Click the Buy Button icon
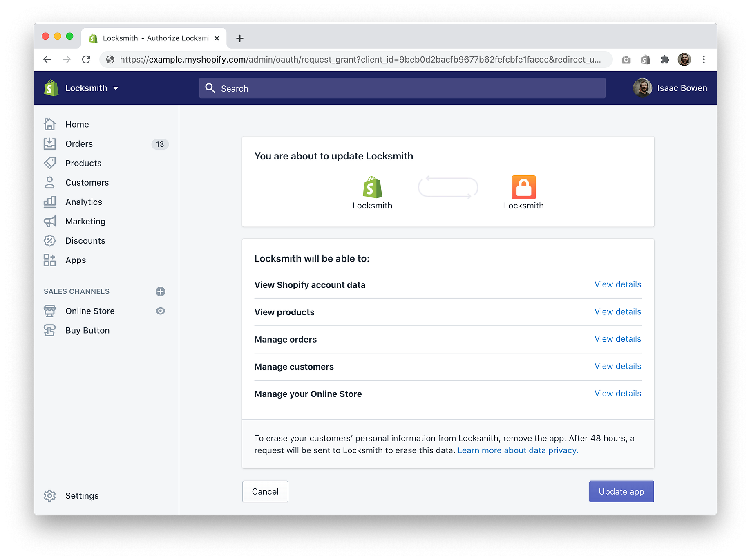Image resolution: width=751 pixels, height=560 pixels. (50, 330)
